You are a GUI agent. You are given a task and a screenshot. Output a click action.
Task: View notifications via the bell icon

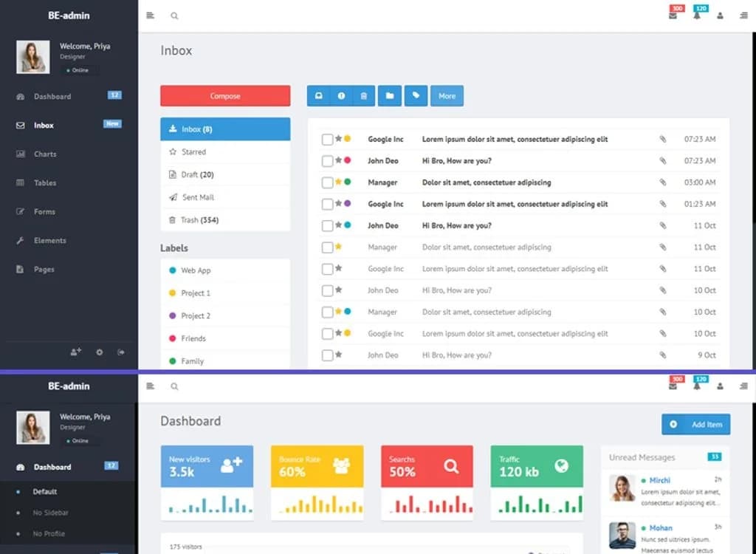click(x=695, y=15)
